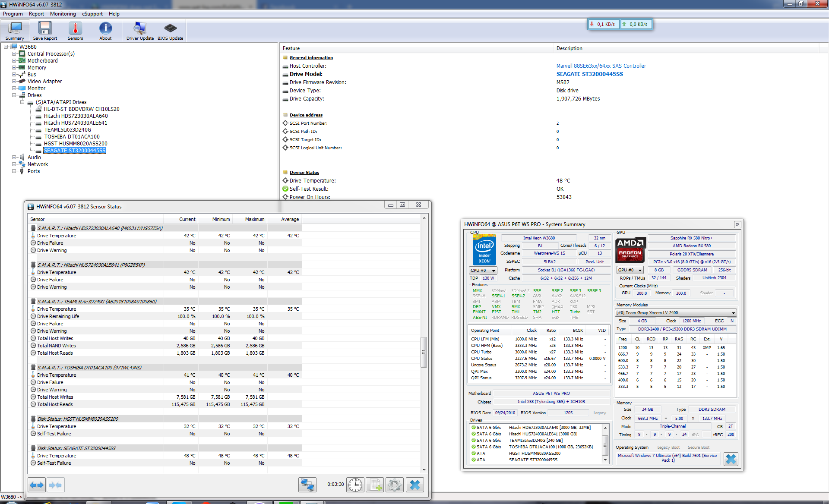Collapse the Drives tree node
Image resolution: width=829 pixels, height=504 pixels.
pos(14,95)
